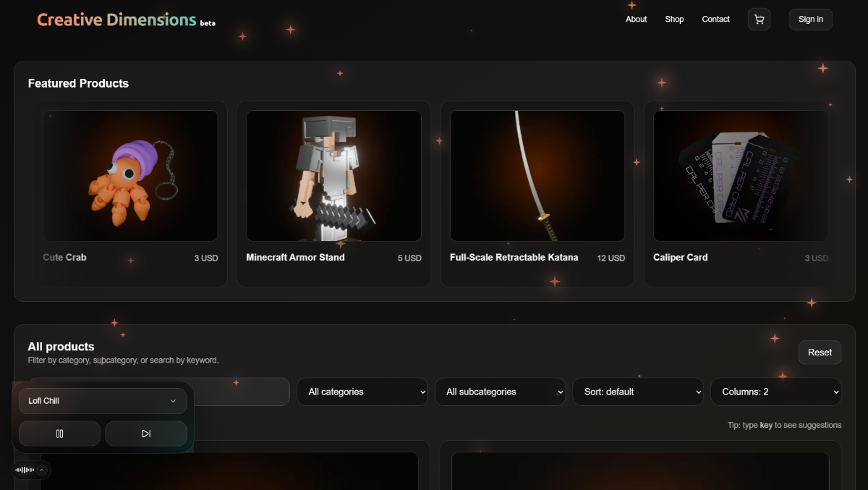Open the All categories dropdown
868x490 pixels.
(362, 392)
